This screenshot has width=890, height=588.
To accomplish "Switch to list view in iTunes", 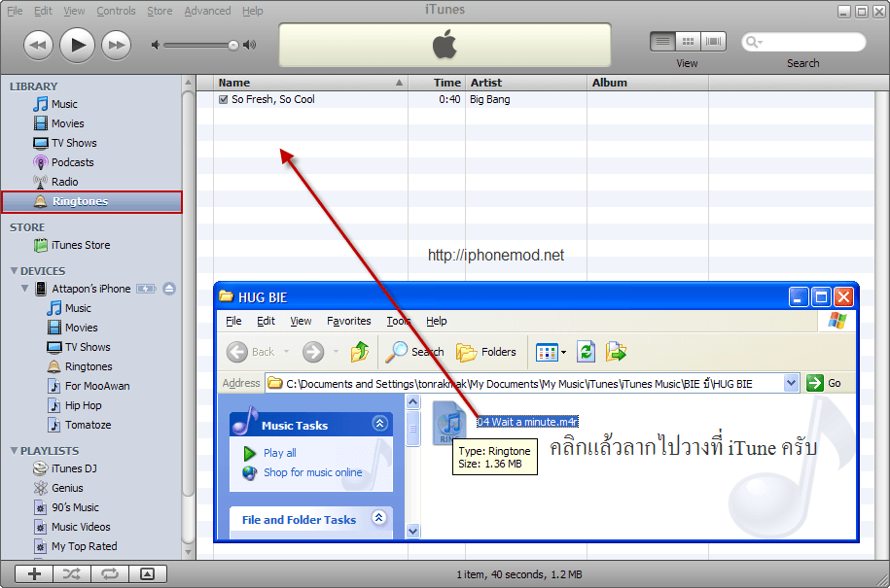I will [662, 42].
